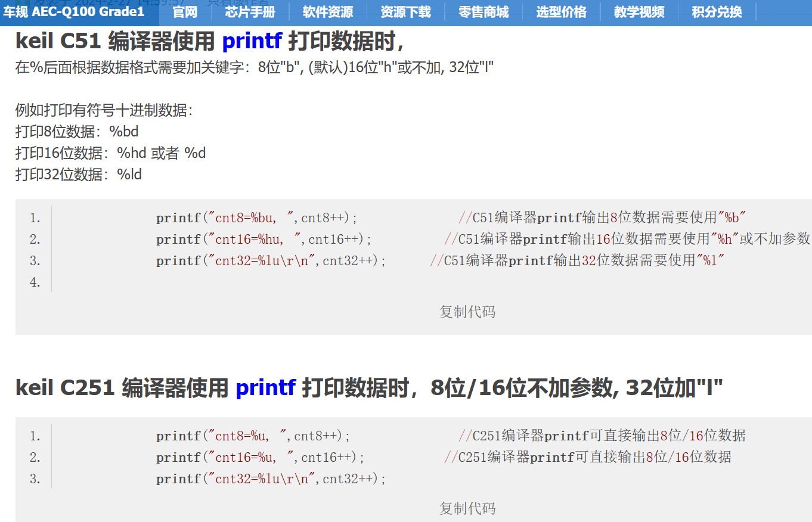The image size is (812, 522).
Task: Select 积分兑换 in the navigation bar
Action: (x=717, y=12)
